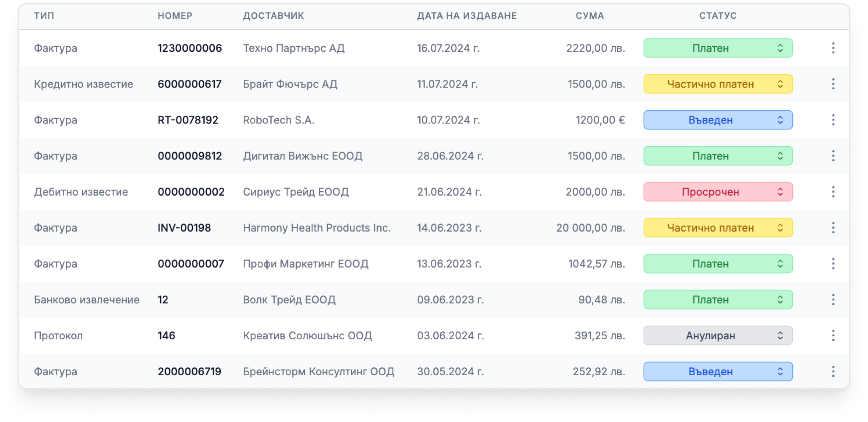Click supplier Harmony Health Products Inc.
868x422 pixels.
(x=317, y=228)
